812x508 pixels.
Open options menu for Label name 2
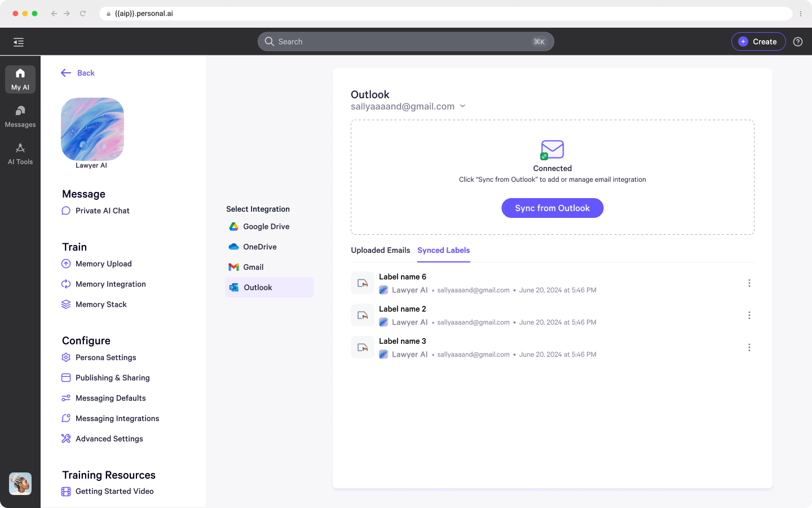pyautogui.click(x=749, y=316)
